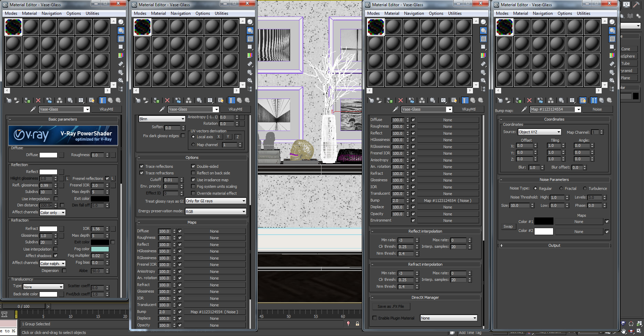Enable Fog system units scaling checkbox
Viewport: 644px width, 336px height.
[x=193, y=186]
